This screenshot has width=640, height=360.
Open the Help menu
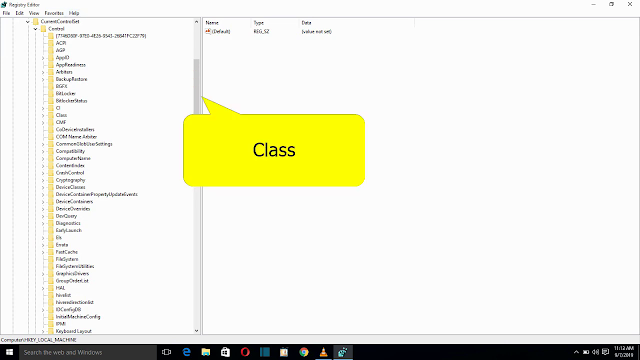click(x=74, y=13)
